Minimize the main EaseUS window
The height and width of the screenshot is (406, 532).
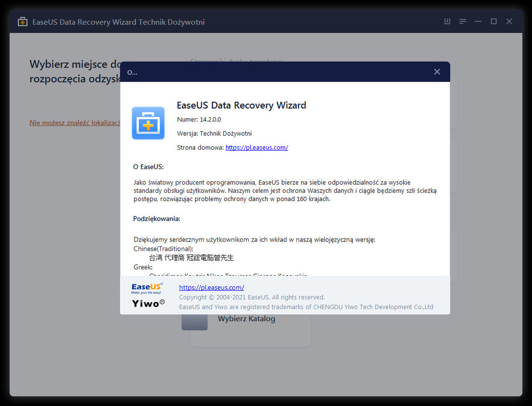coord(478,21)
